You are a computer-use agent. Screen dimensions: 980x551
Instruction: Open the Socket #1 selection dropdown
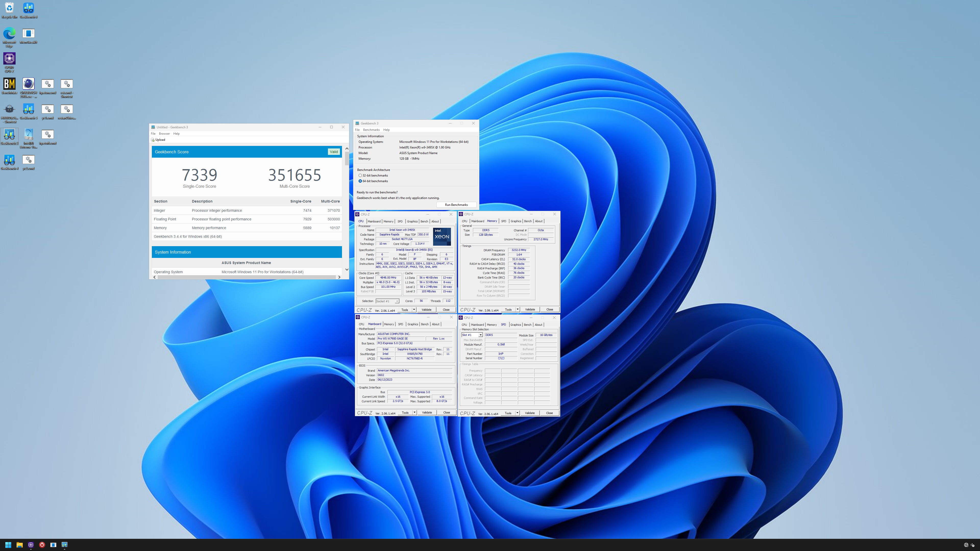[387, 301]
